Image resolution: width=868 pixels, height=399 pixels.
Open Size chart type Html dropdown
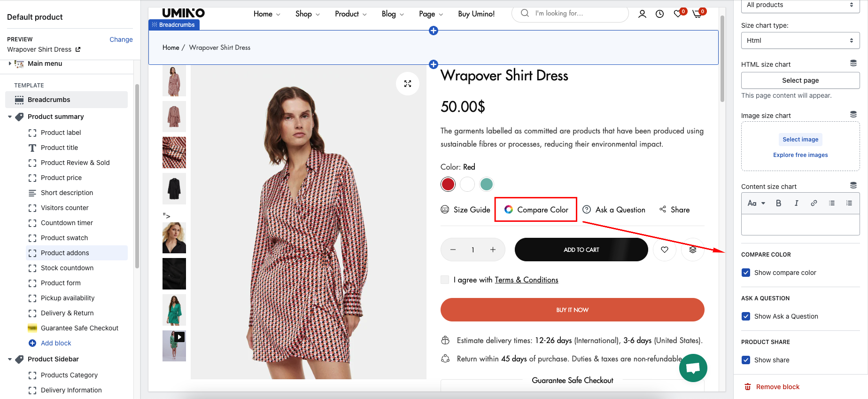800,40
